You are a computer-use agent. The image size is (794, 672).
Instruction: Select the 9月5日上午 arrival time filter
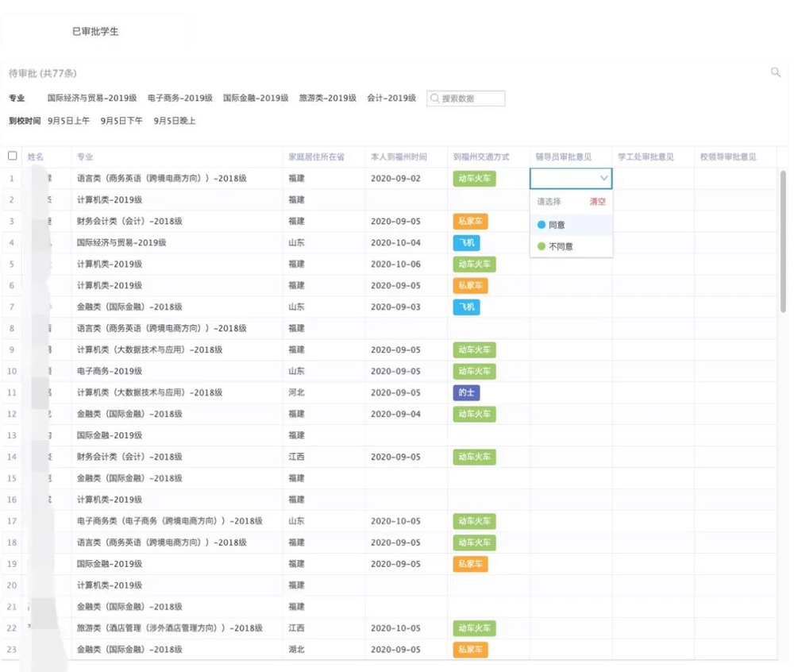[x=68, y=121]
